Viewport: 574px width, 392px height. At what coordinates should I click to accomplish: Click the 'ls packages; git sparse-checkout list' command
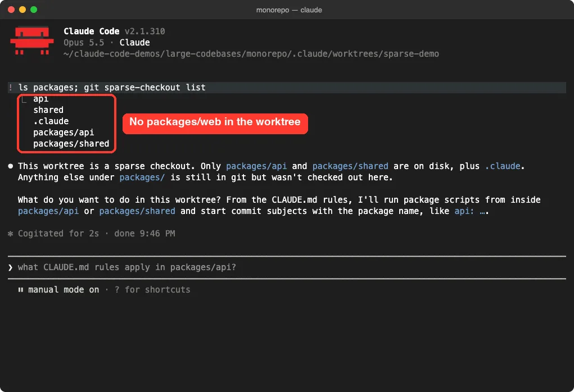(112, 88)
